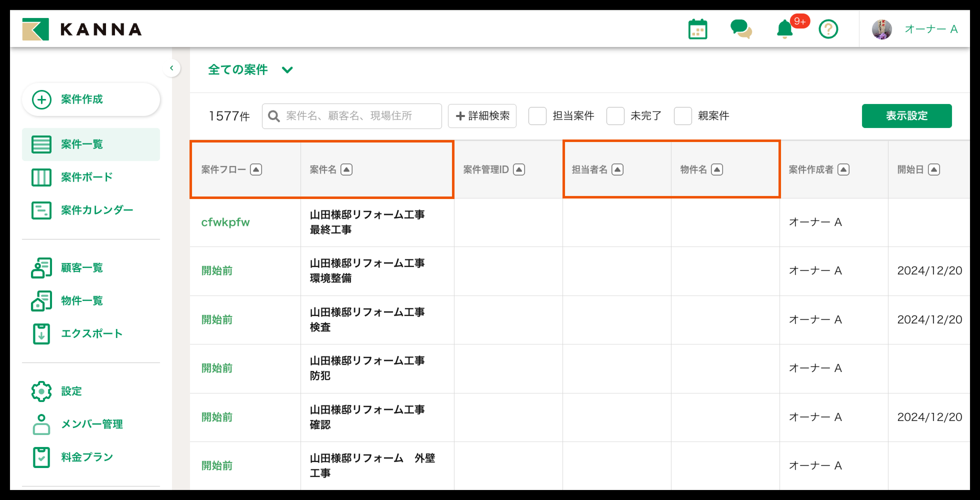
Task: Select メンバー管理 menu item
Action: [91, 424]
